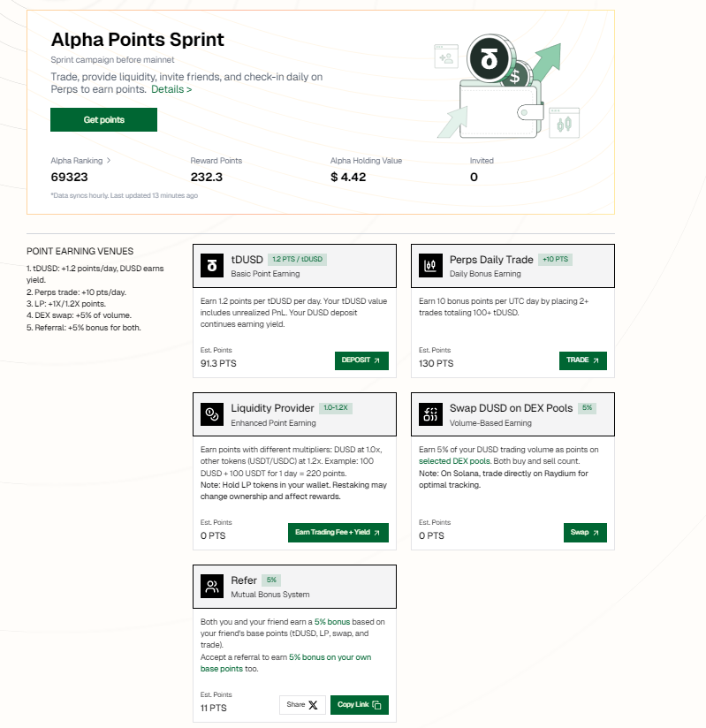Open the selected DEX pools link
706x728 pixels.
[x=455, y=461]
